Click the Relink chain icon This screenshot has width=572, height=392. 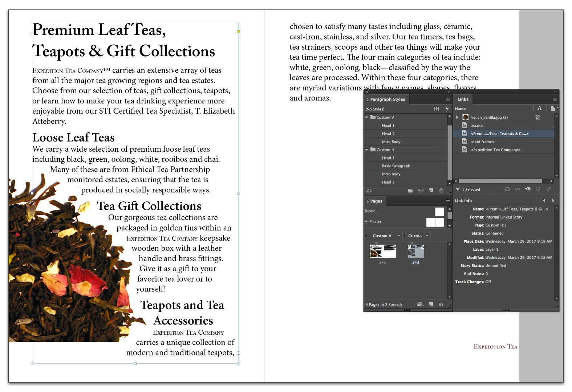pyautogui.click(x=518, y=189)
